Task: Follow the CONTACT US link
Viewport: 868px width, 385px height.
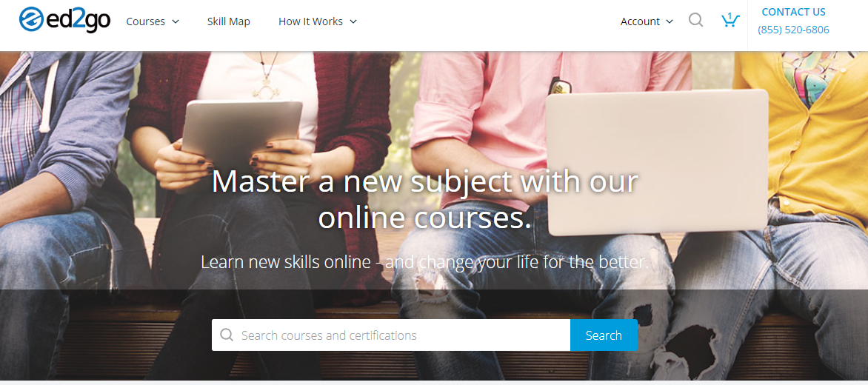Action: (x=793, y=12)
